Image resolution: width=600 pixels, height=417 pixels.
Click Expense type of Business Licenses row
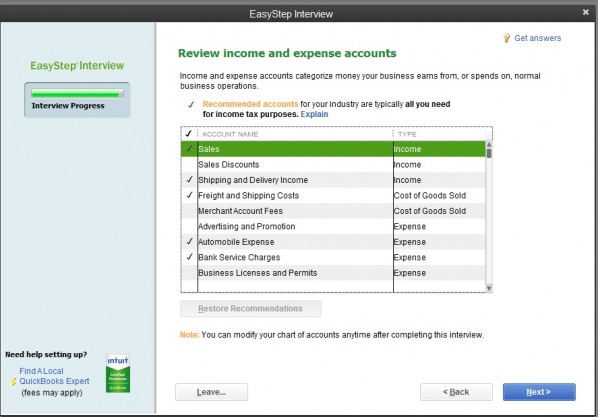point(410,273)
